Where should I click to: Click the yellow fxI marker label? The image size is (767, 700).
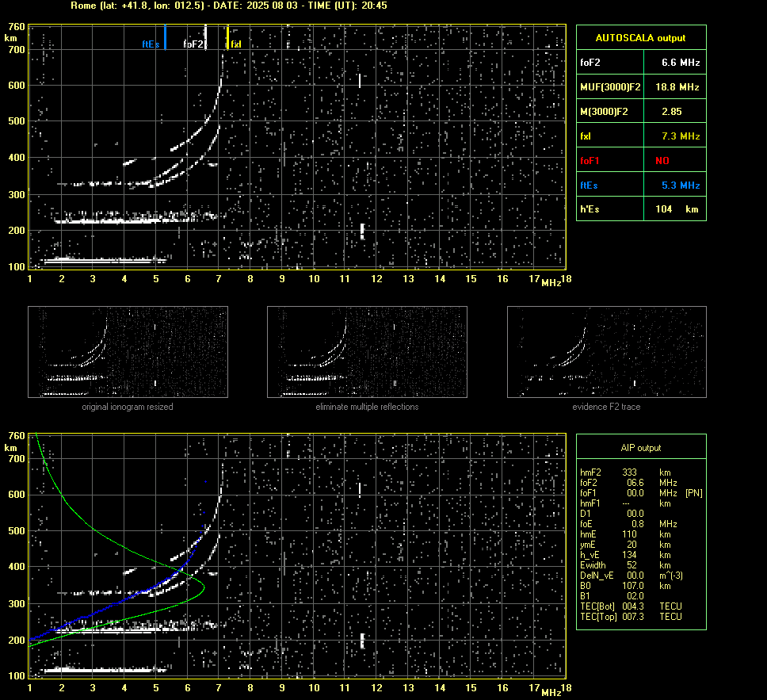[236, 44]
